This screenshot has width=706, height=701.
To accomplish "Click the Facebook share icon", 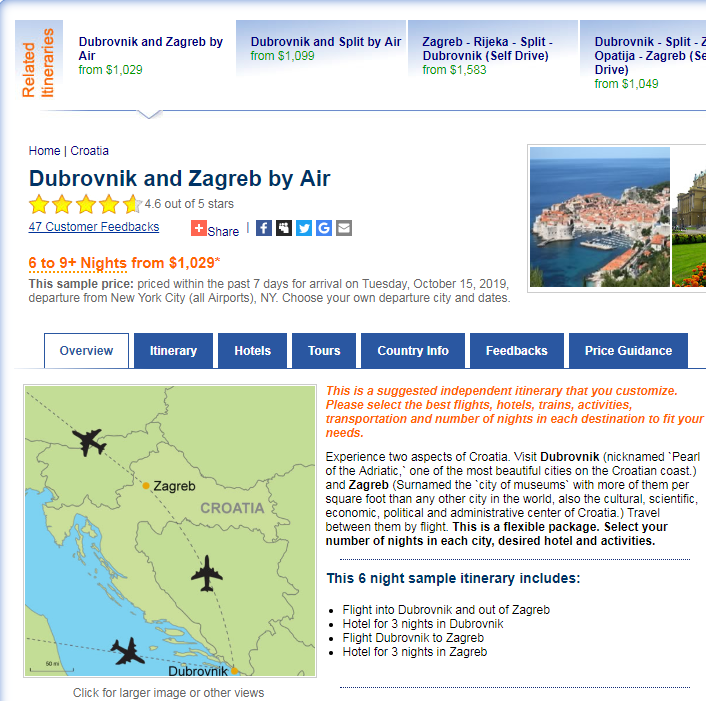I will coord(264,228).
